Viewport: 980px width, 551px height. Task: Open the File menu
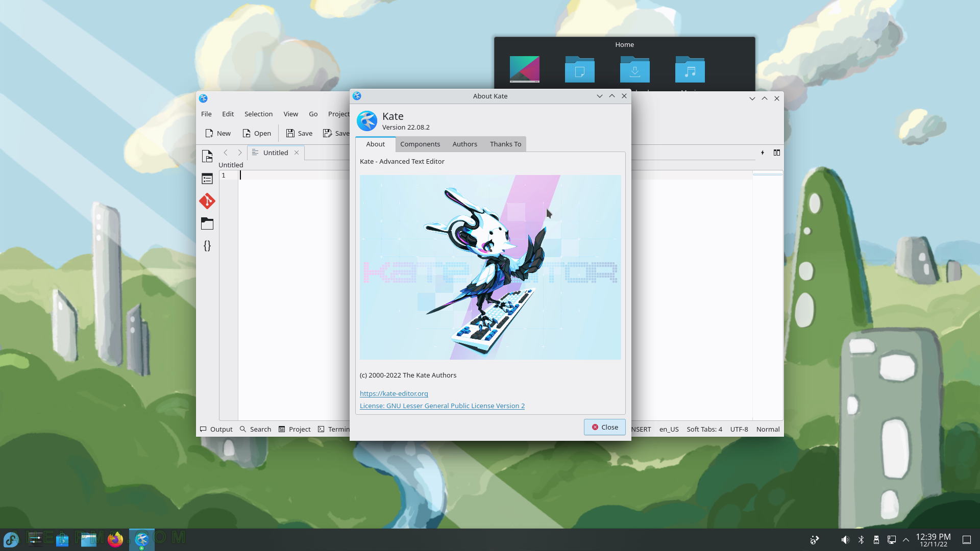(206, 114)
